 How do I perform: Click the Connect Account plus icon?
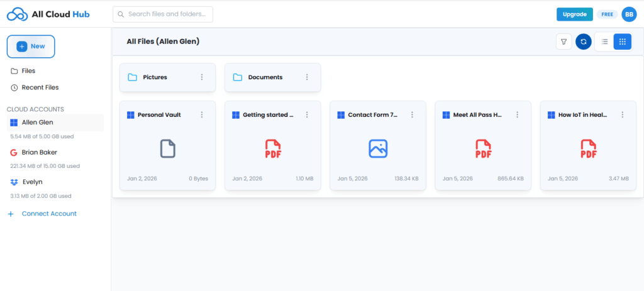[x=11, y=214]
